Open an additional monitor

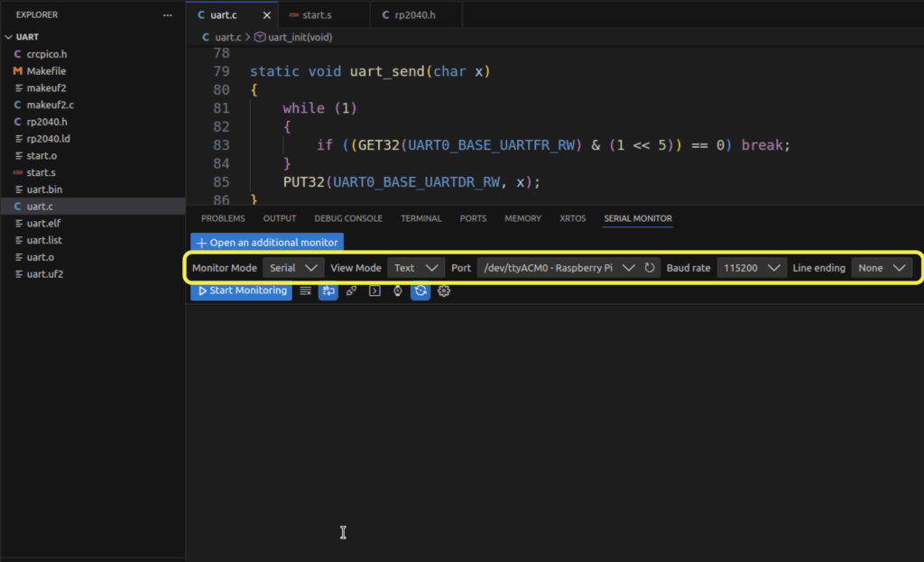(266, 243)
